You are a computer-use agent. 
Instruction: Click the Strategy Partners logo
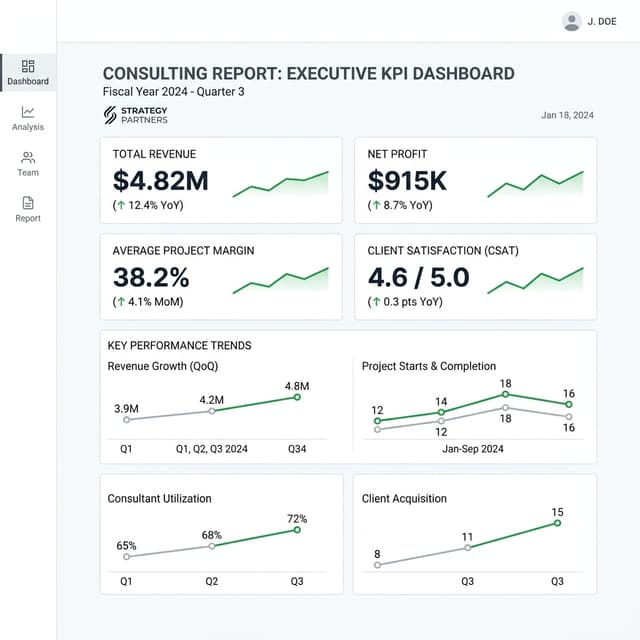click(x=136, y=115)
